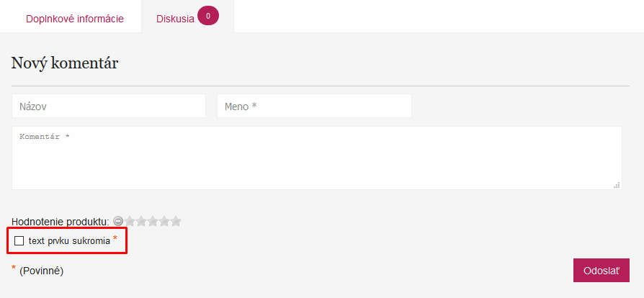This screenshot has width=644, height=298.
Task: Open the Doplnkové informácie tab
Action: 75,19
